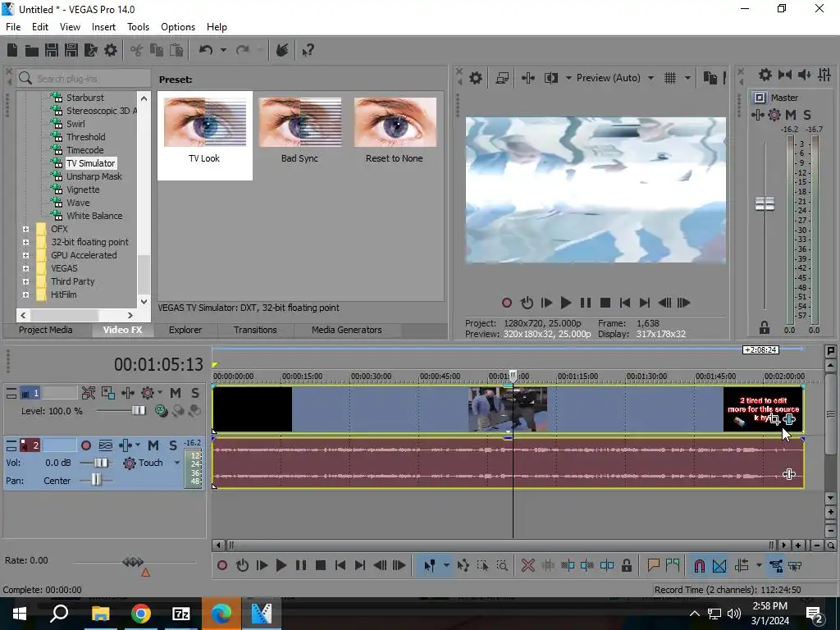The height and width of the screenshot is (630, 840).
Task: Toggle Enable Snapping magnet icon
Action: [x=700, y=565]
